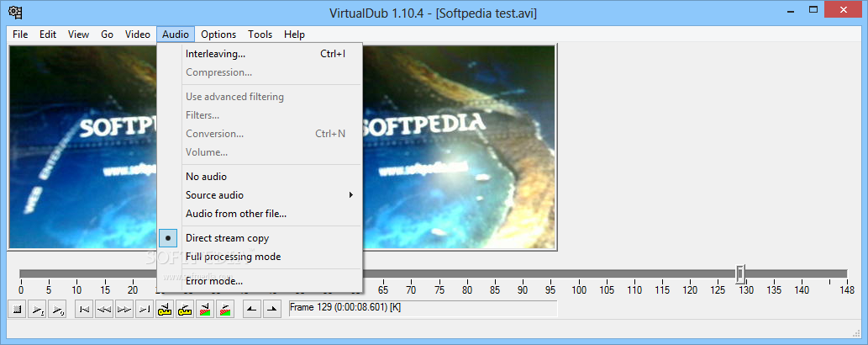Viewport: 868px width, 345px height.
Task: Open the Go menu
Action: tap(108, 34)
